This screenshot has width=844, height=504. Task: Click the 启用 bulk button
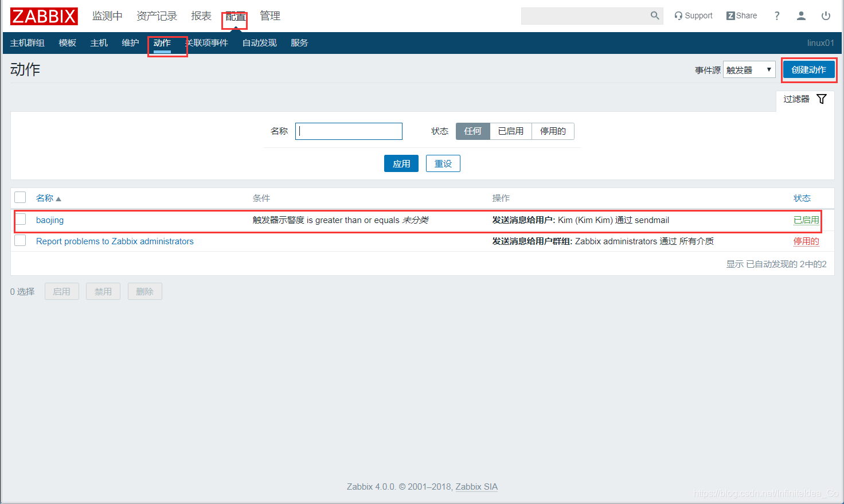(62, 291)
